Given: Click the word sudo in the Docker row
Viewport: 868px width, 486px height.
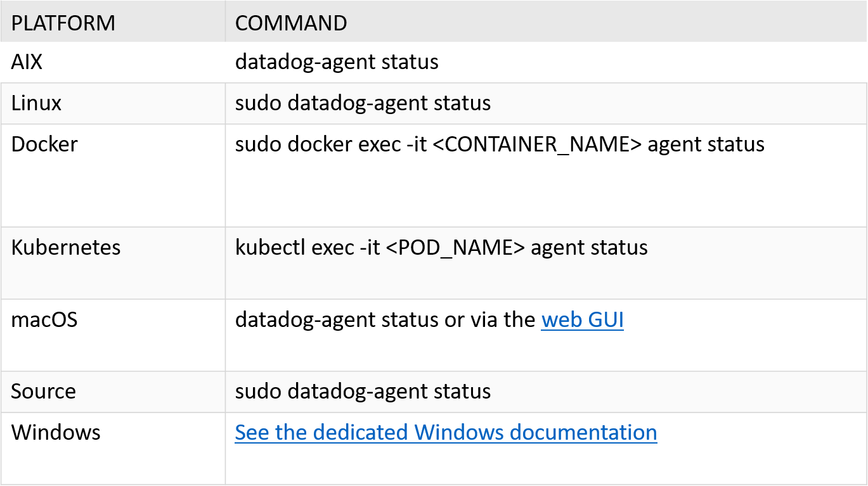Looking at the screenshot, I should (258, 144).
